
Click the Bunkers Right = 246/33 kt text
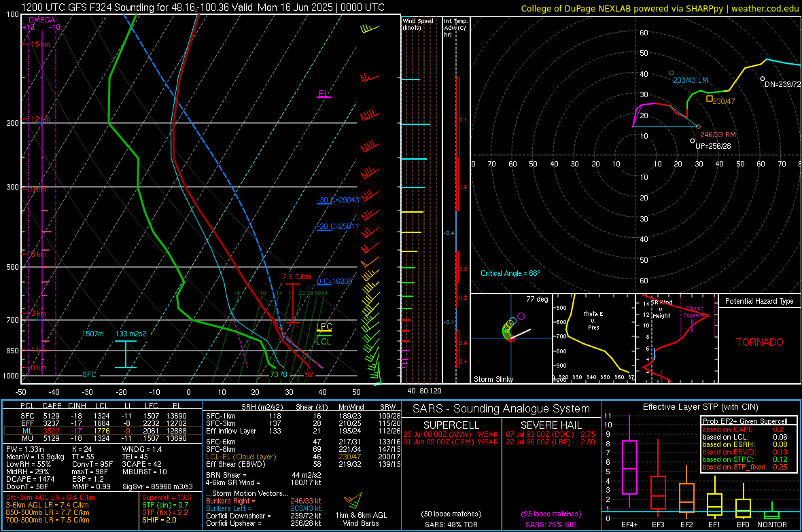[x=264, y=501]
